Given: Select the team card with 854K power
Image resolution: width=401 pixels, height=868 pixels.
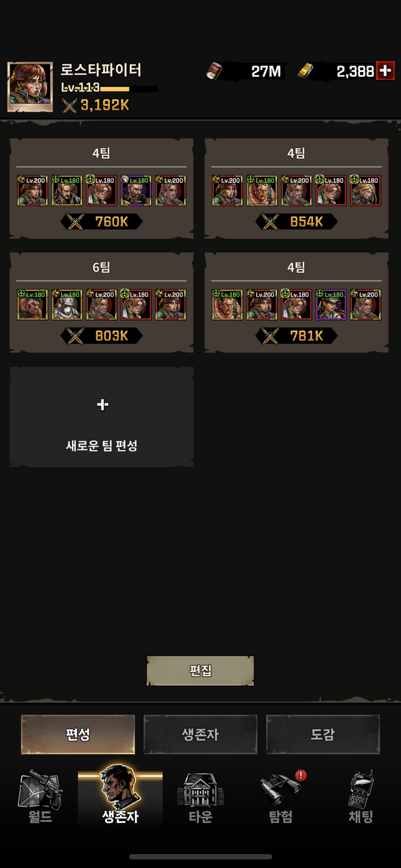Looking at the screenshot, I should (297, 188).
